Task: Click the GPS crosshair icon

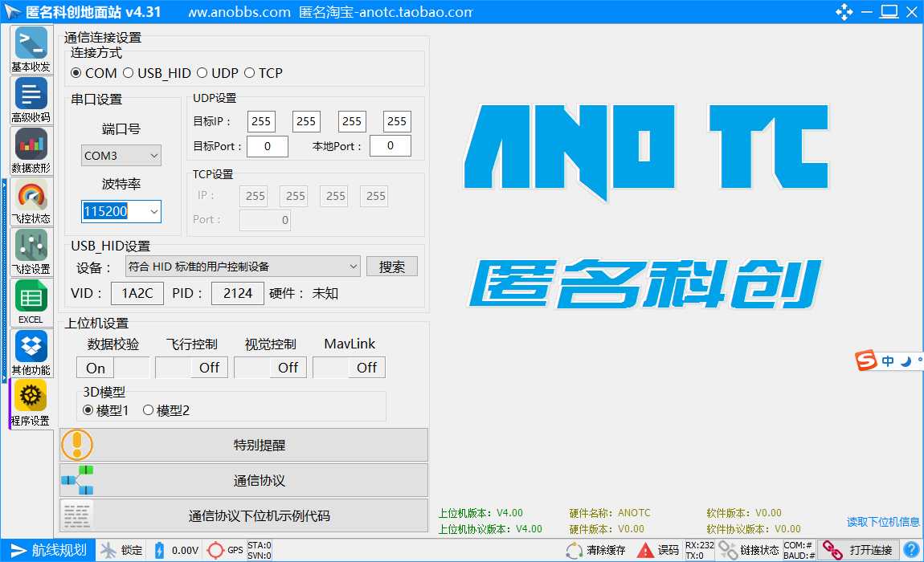Action: pos(215,550)
